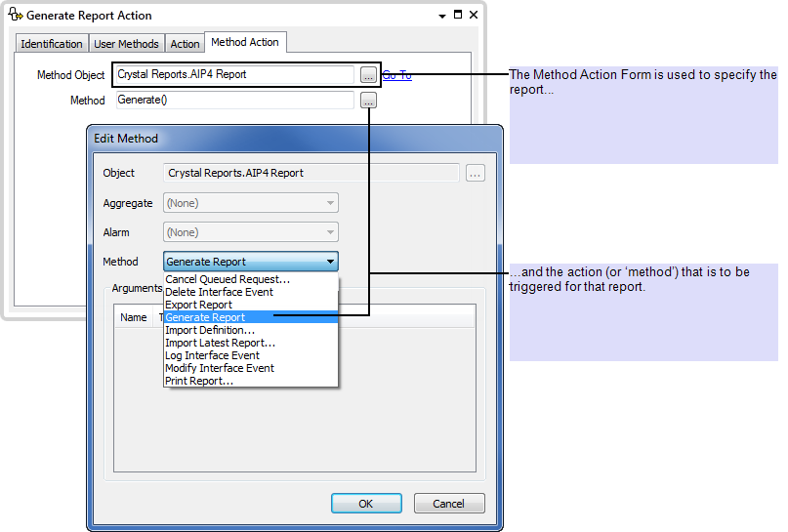Close the Generate Report Action window
Screen dimensions: 788x532
[x=474, y=16]
